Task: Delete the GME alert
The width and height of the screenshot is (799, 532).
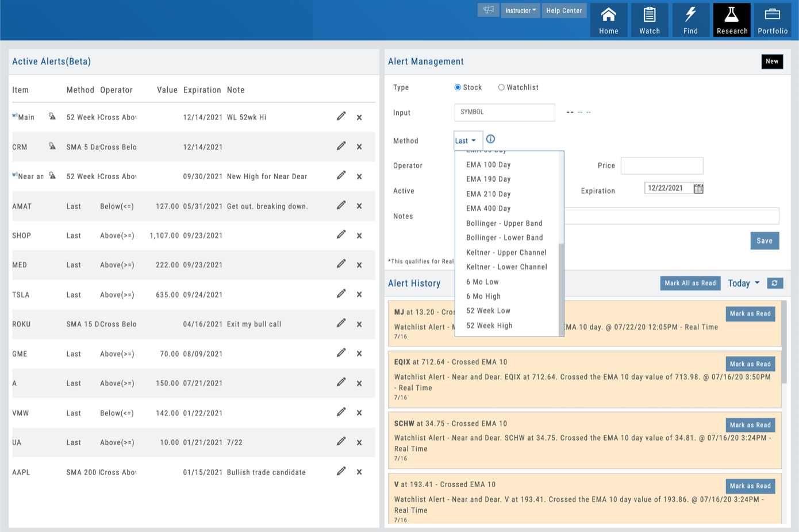Action: coord(359,354)
